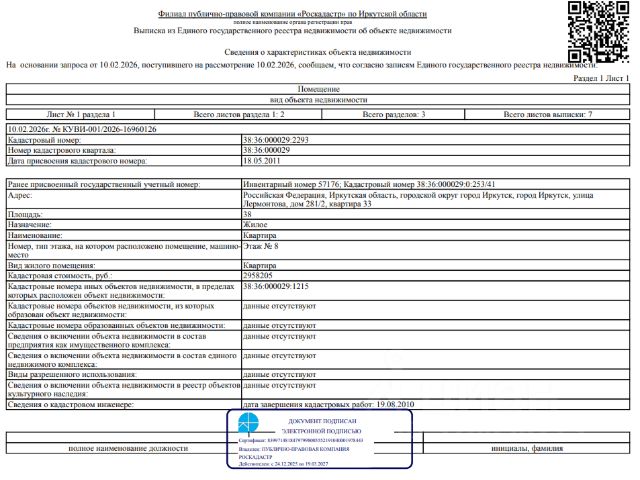640x480 pixels.
Task: Select cadastral number 38:36:000029:2293
Action: [x=276, y=140]
